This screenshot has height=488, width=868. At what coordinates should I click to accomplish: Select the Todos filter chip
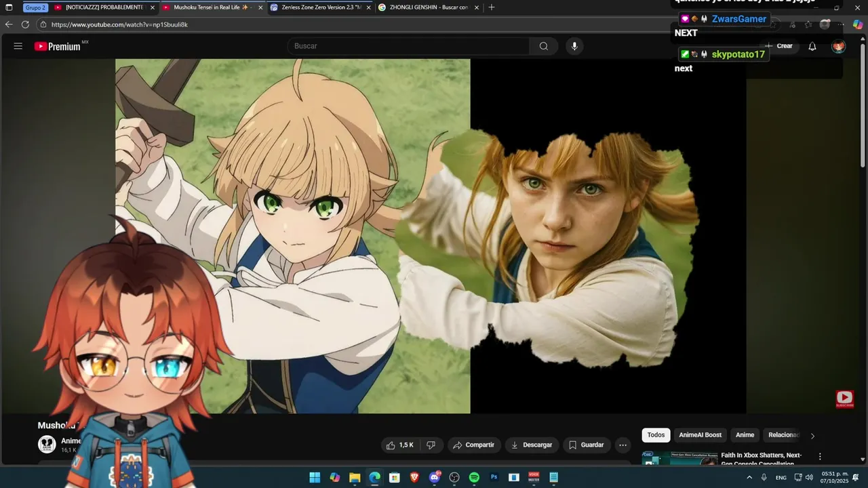(656, 435)
